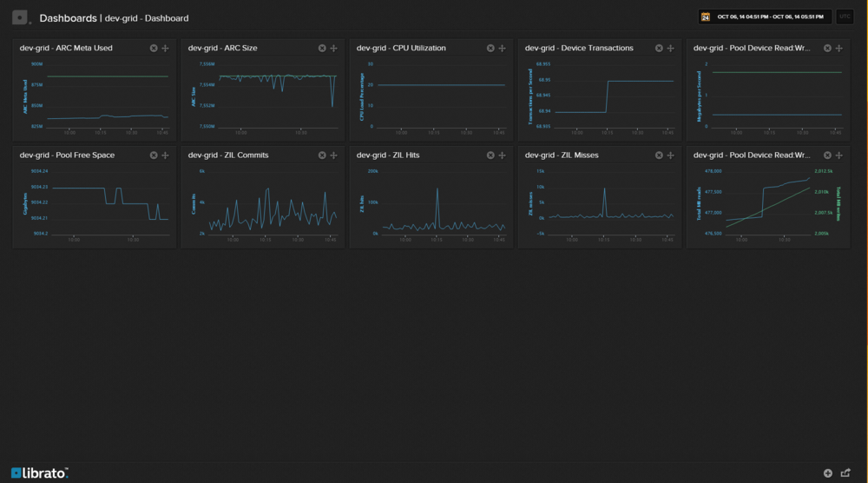Remove the ARC Meta Used chart panel

154,48
